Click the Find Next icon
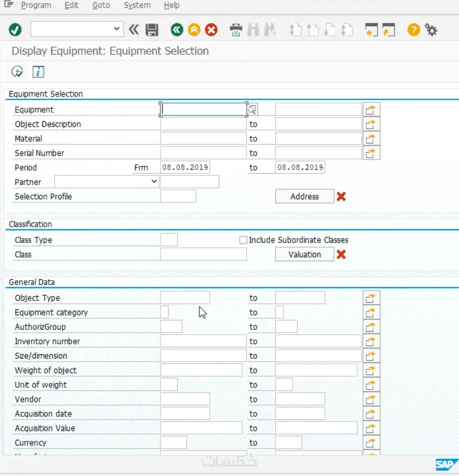Viewport: 459px width, 476px height. 270,30
